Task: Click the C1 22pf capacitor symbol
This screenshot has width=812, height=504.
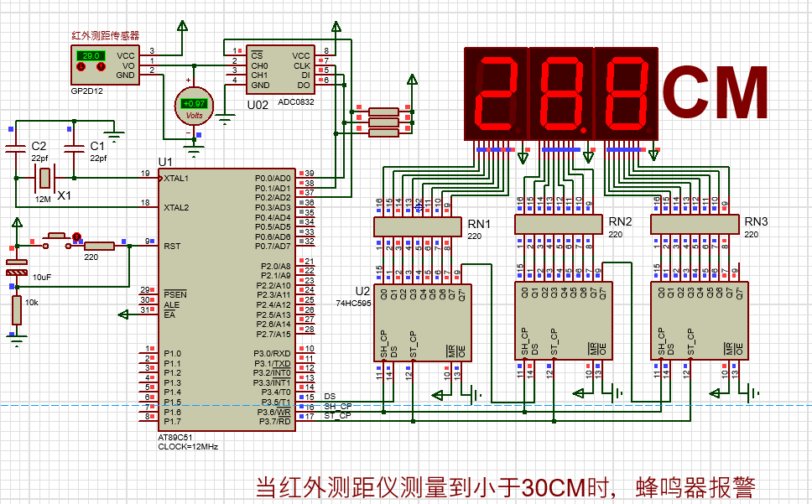Action: 74,149
